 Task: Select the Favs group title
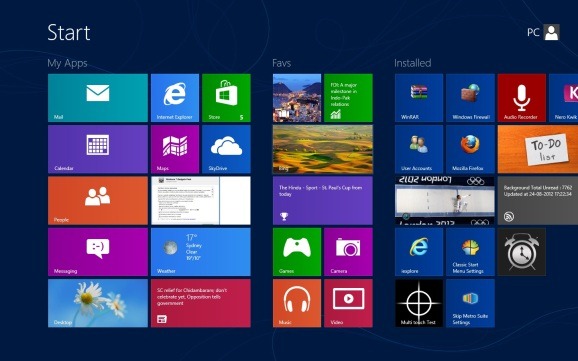[x=282, y=63]
